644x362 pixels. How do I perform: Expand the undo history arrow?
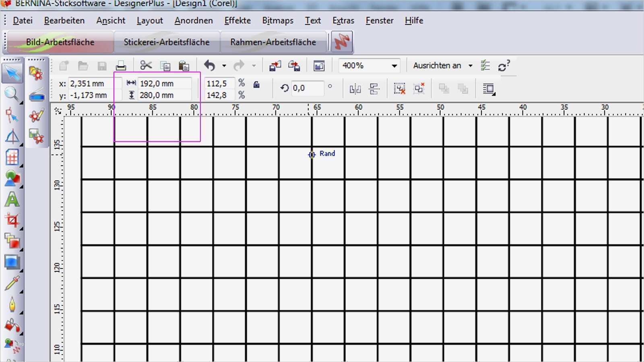coord(224,66)
